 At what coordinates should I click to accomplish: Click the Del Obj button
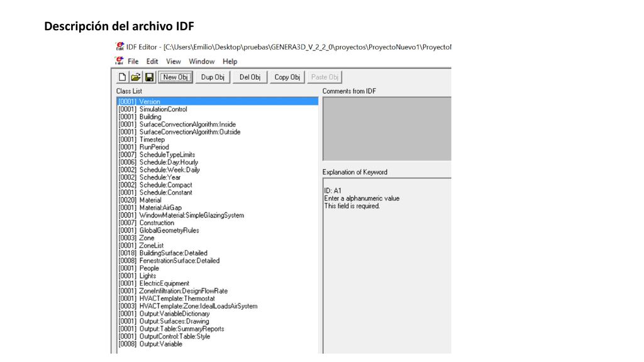250,77
